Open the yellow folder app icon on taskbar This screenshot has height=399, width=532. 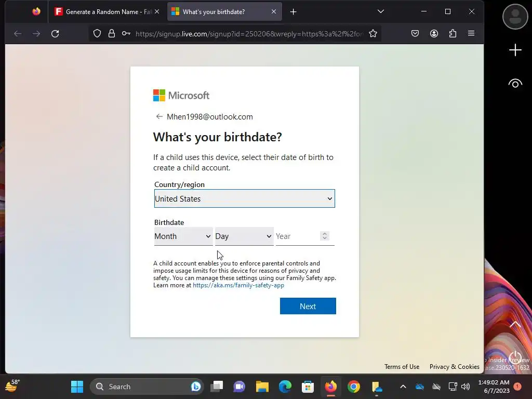pyautogui.click(x=377, y=387)
